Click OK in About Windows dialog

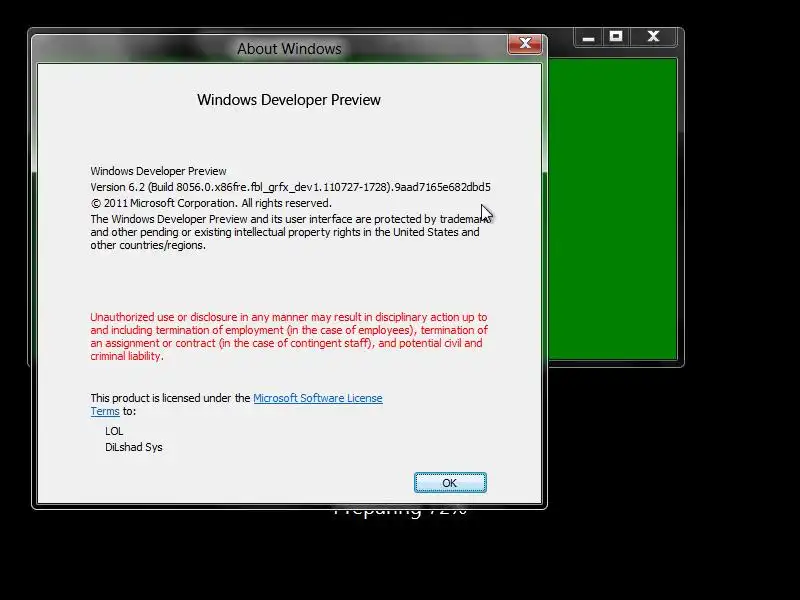coord(450,483)
